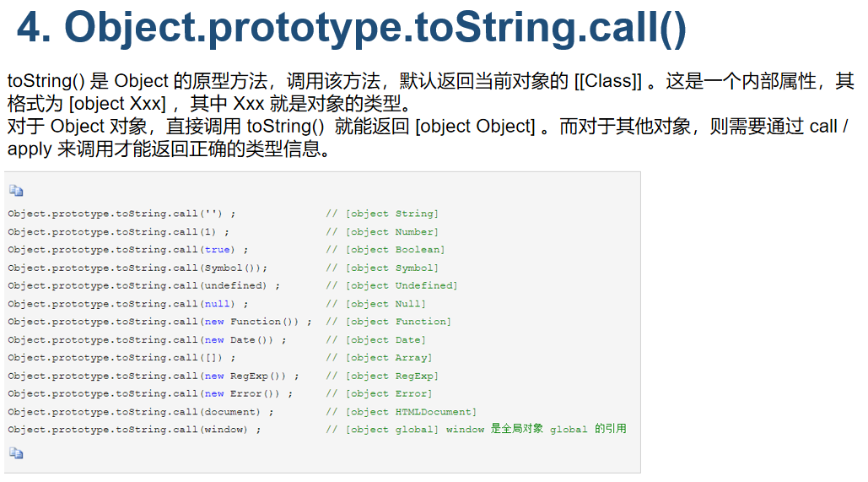The height and width of the screenshot is (482, 868).
Task: Click the "new RegExp()" code line
Action: (154, 376)
